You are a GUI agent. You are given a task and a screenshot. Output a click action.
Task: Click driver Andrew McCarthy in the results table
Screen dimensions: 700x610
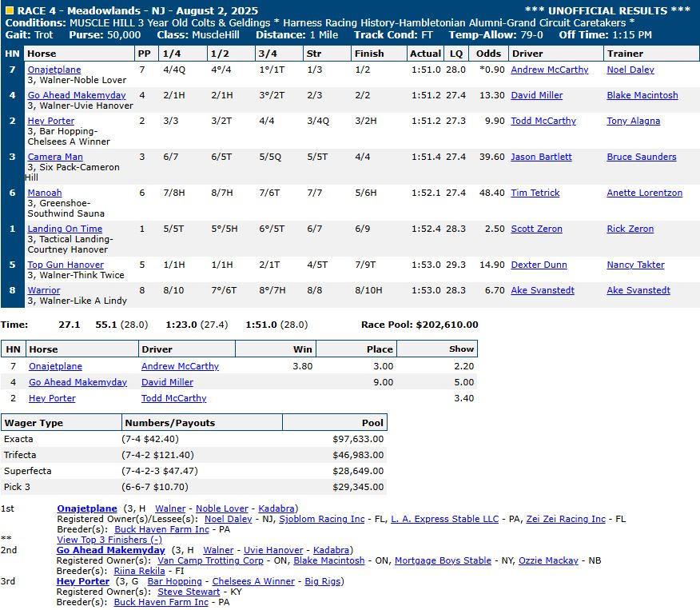[x=549, y=70]
